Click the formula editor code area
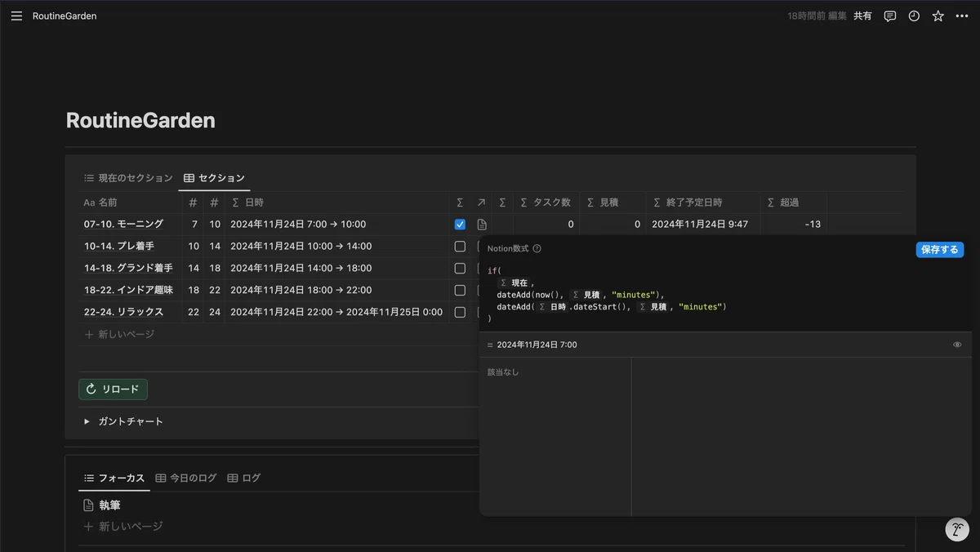 tap(725, 294)
